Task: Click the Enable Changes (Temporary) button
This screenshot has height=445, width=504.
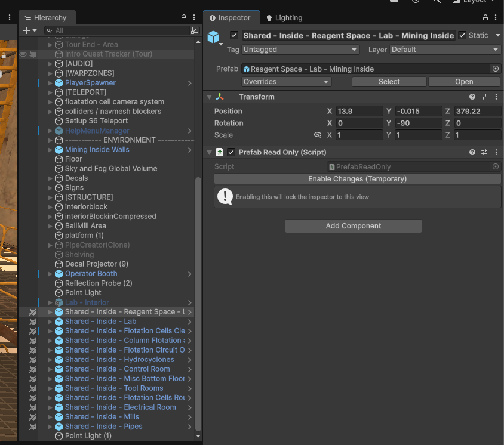Action: [x=358, y=179]
